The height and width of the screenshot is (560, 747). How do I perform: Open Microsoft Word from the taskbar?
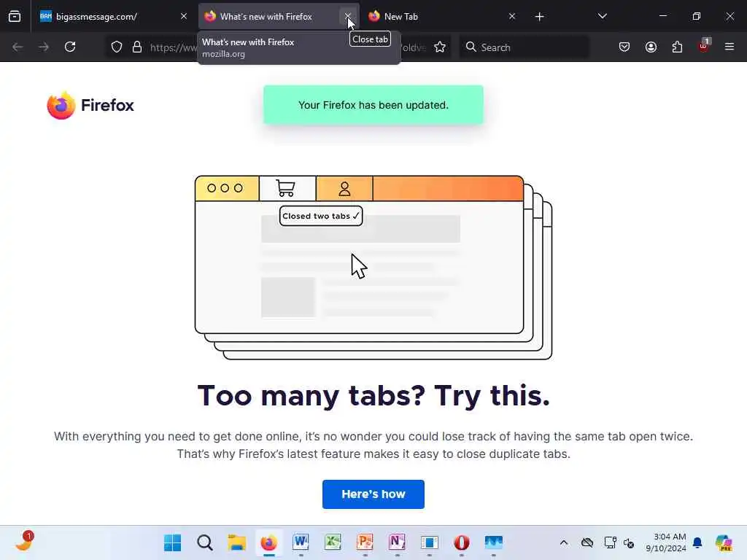(301, 542)
